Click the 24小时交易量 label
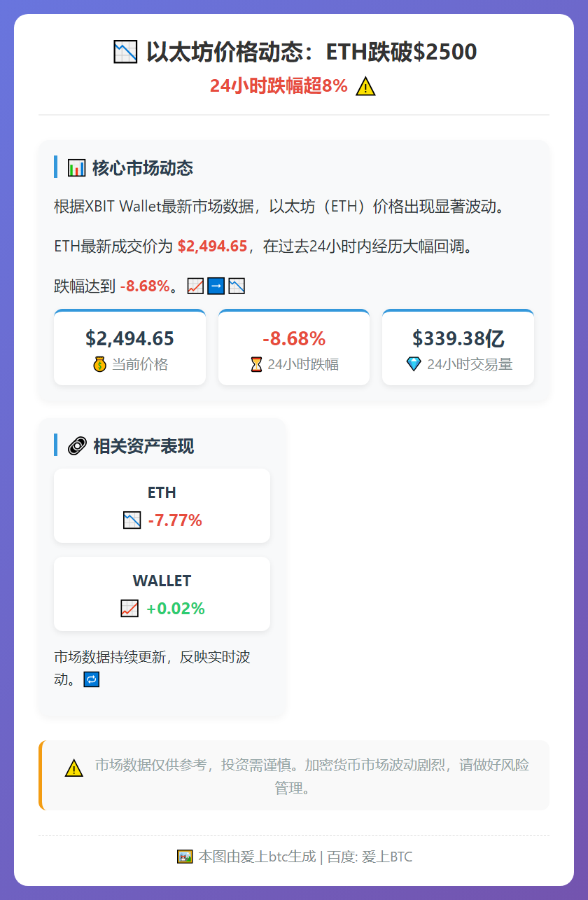The image size is (588, 900). 470,364
